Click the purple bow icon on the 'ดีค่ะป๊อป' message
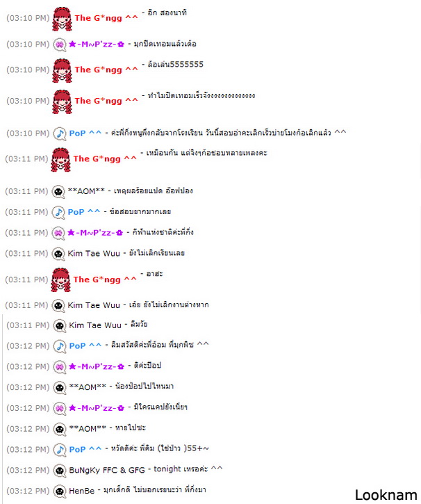 (60, 367)
